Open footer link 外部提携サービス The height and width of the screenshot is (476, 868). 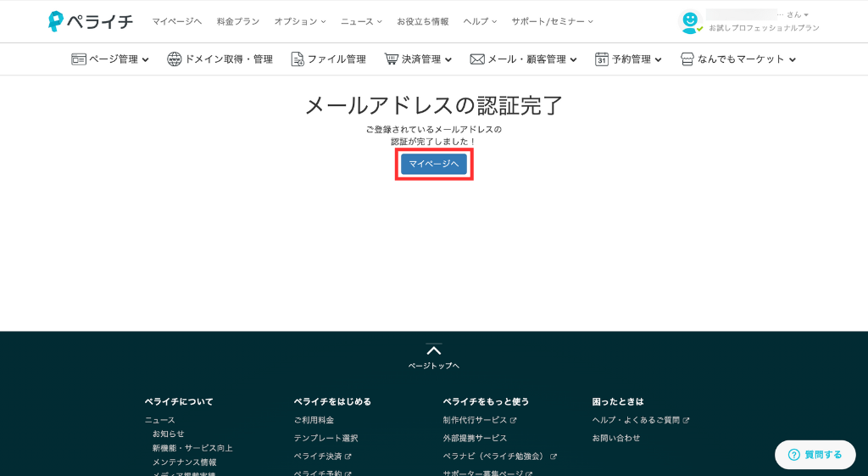[x=475, y=438]
